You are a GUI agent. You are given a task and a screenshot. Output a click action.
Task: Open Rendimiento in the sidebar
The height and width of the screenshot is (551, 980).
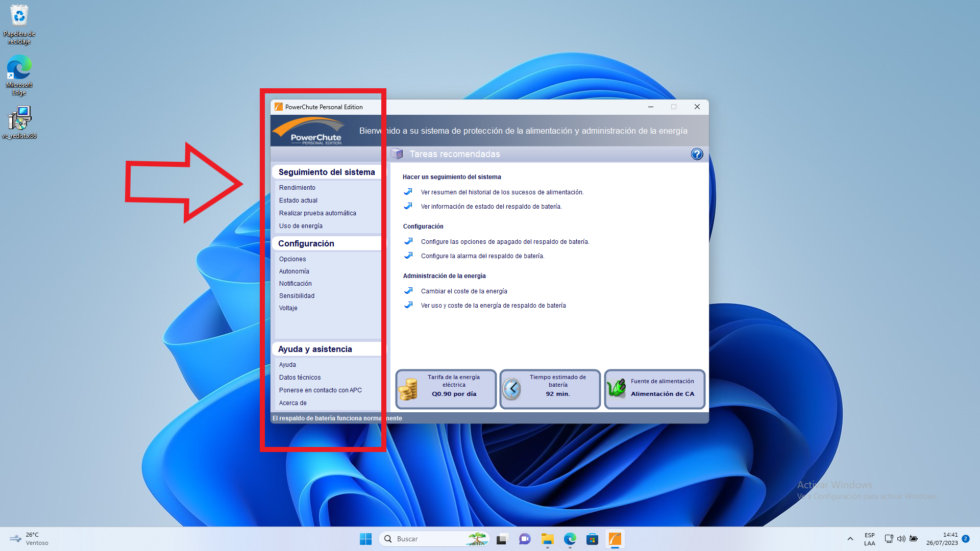297,188
